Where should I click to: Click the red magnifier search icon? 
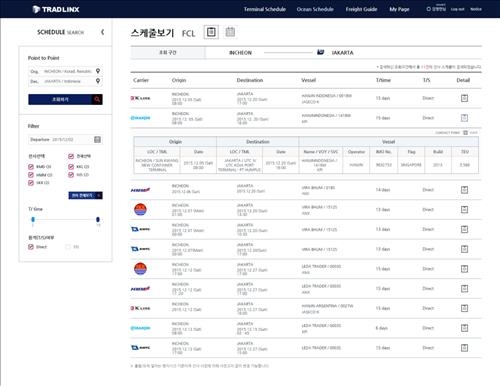(x=97, y=99)
